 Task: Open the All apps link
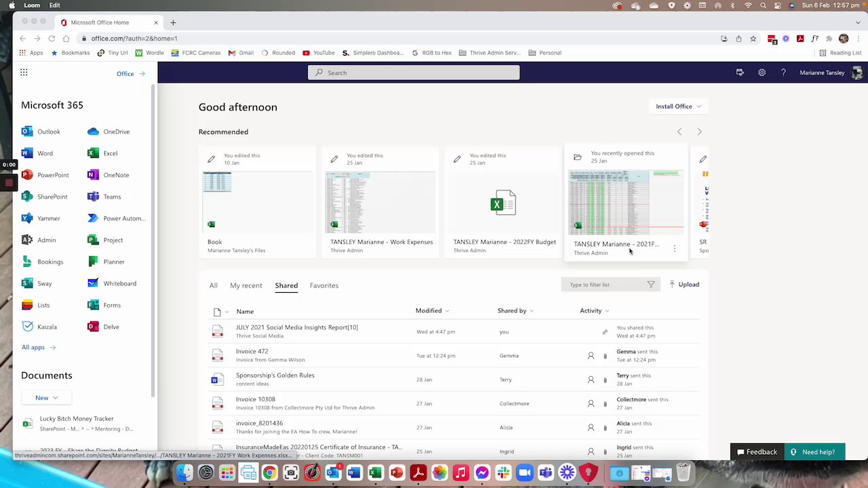[39, 347]
